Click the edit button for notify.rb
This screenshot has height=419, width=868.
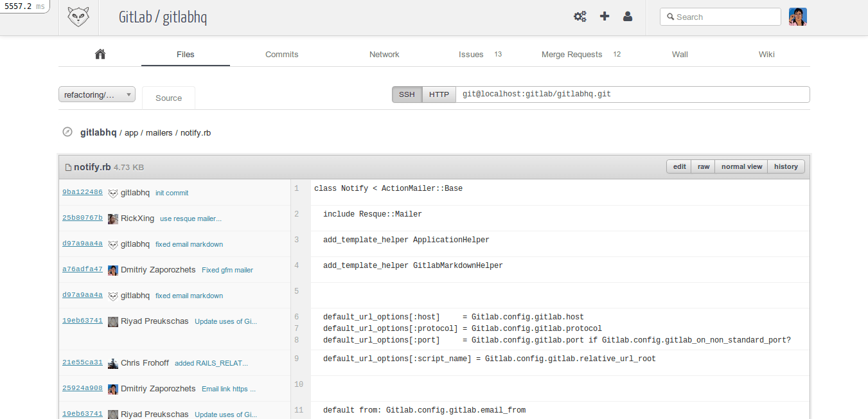[x=679, y=166]
